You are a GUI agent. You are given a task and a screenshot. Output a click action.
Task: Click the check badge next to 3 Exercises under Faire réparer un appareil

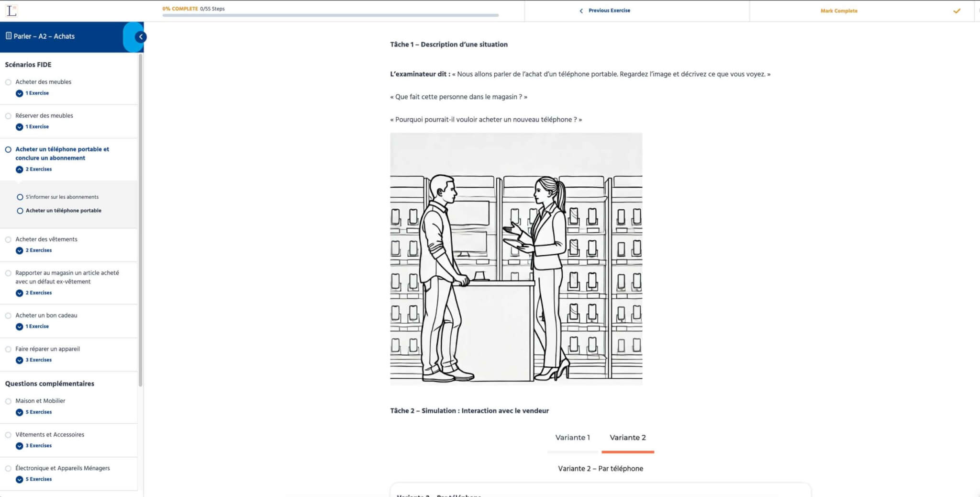click(x=19, y=360)
